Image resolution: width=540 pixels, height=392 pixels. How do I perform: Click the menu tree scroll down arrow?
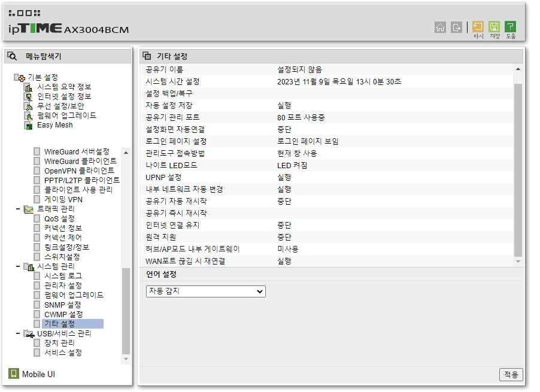coord(126,359)
